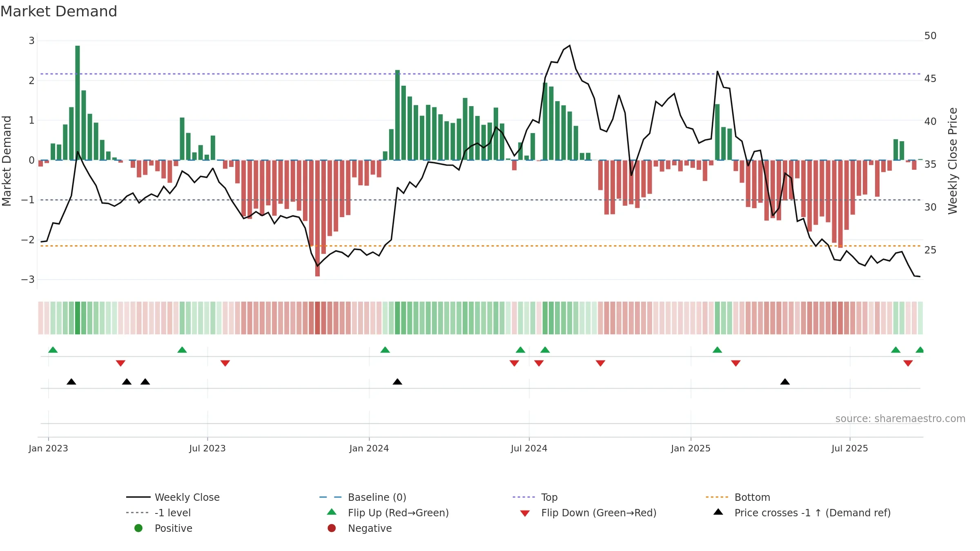Click the Top legend label
The height and width of the screenshot is (551, 980).
point(549,497)
